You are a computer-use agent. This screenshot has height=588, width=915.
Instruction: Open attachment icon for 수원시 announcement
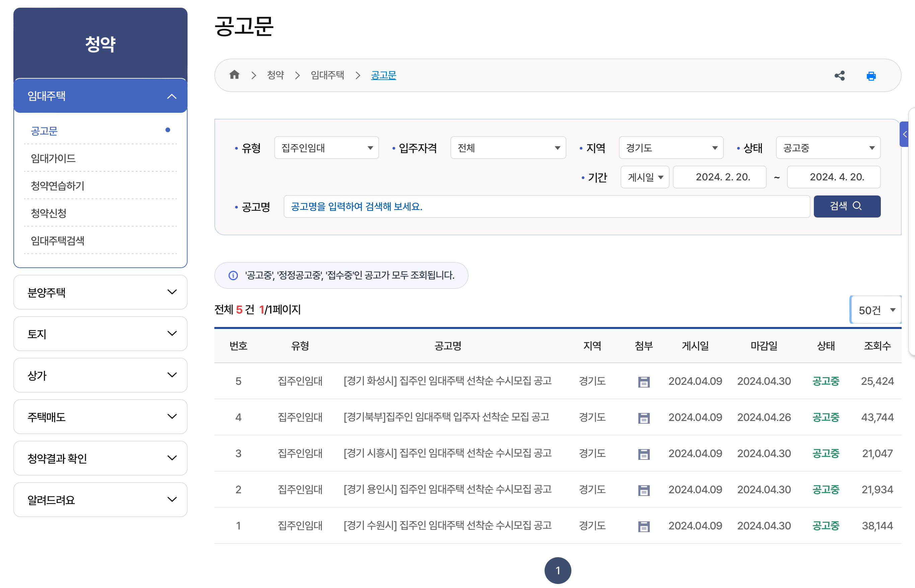click(x=644, y=526)
